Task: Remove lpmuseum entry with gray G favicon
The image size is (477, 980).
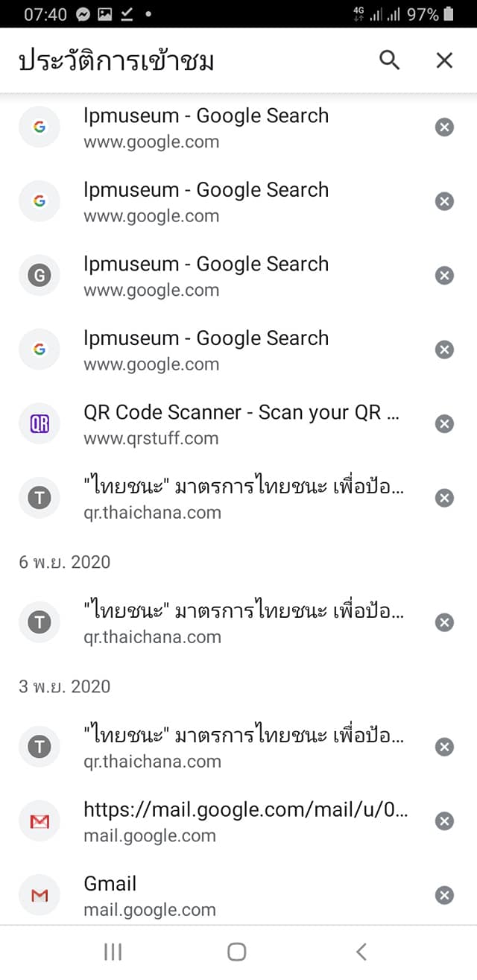Action: (444, 276)
